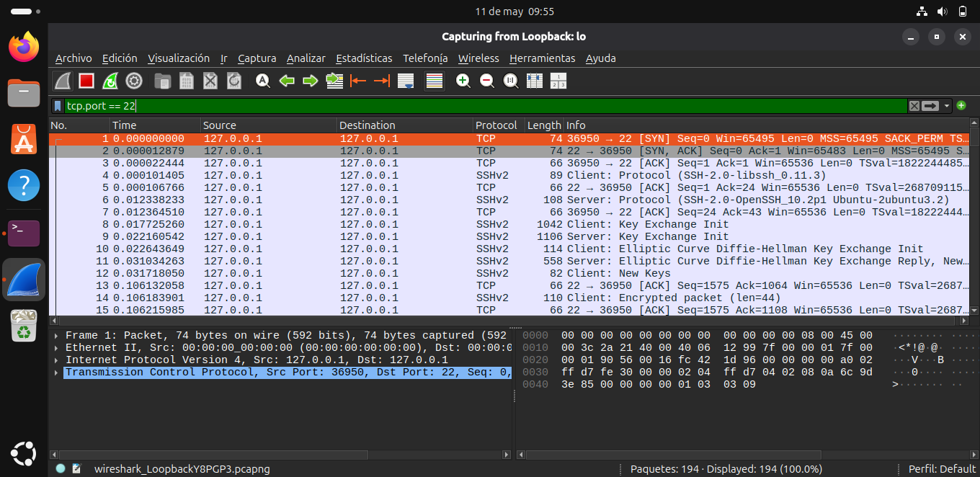Select packet 4 Client Protocol SSH-2.0-libssh row
Image resolution: width=980 pixels, height=477 pixels.
[509, 175]
